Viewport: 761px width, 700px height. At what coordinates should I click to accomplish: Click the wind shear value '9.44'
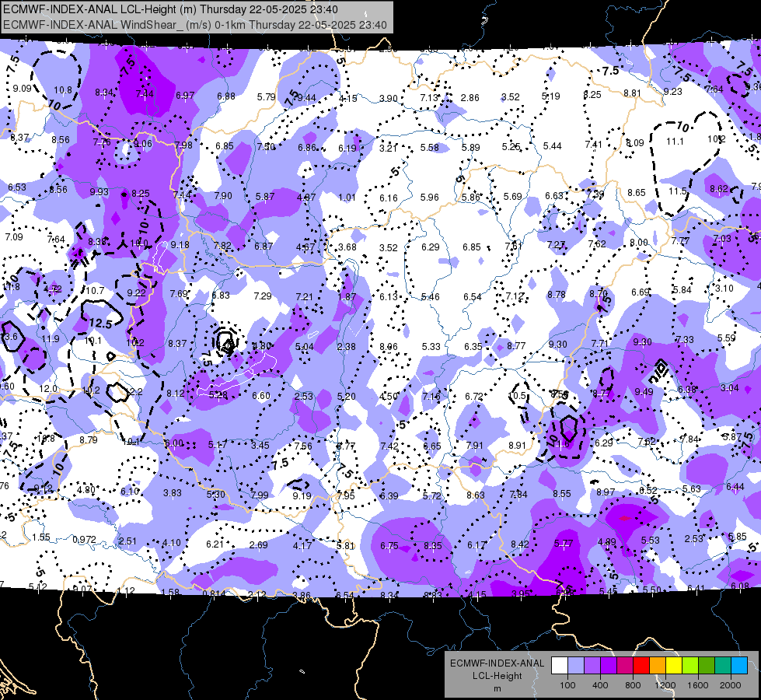coord(307,98)
